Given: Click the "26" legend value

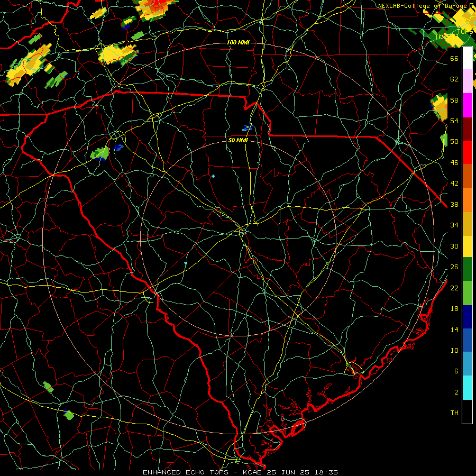Looking at the screenshot, I should tap(454, 267).
